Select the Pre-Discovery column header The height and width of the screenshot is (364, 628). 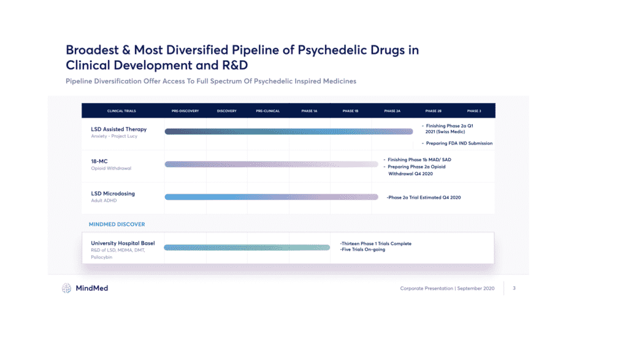(185, 111)
